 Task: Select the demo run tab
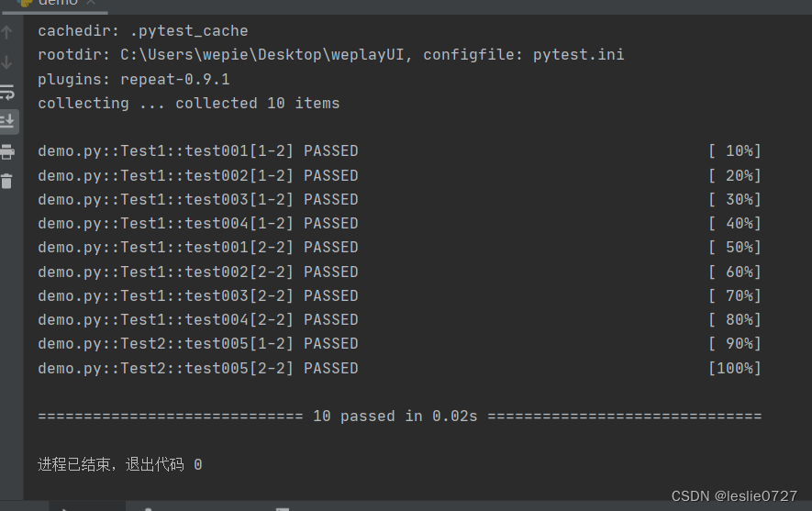pos(57,3)
